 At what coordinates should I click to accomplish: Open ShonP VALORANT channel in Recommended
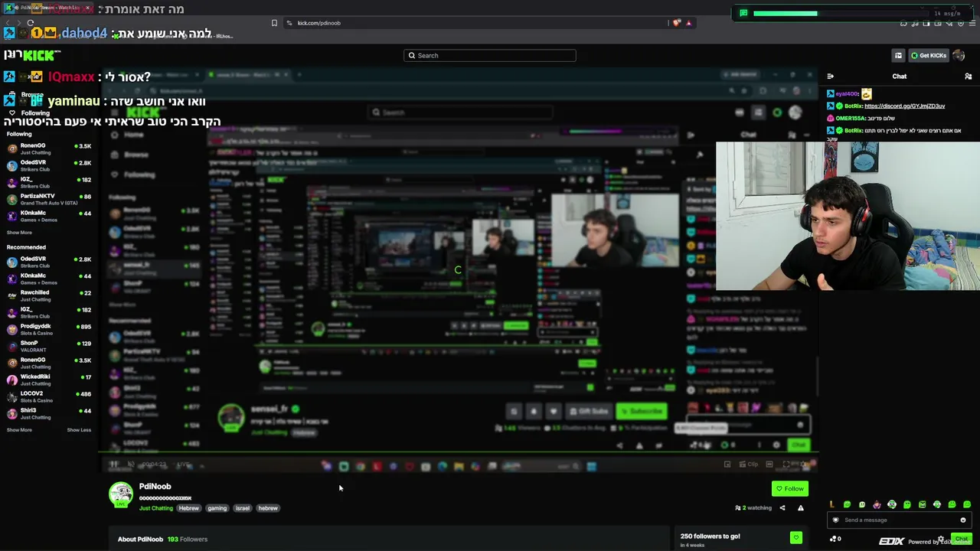[x=49, y=346]
